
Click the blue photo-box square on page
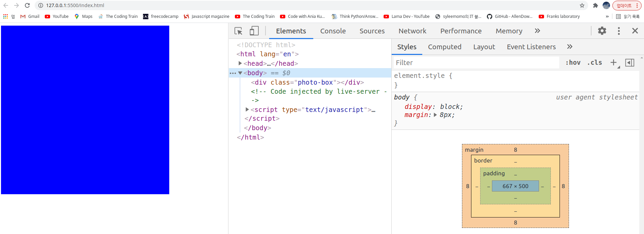[x=85, y=110]
